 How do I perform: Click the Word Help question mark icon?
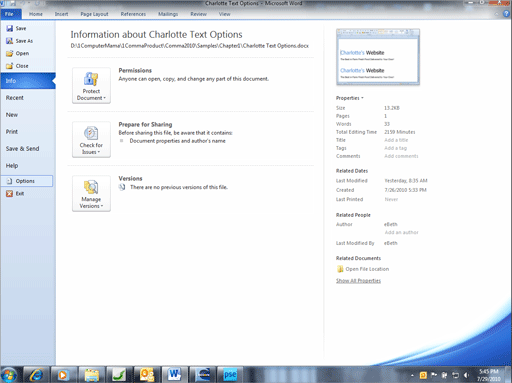click(506, 14)
